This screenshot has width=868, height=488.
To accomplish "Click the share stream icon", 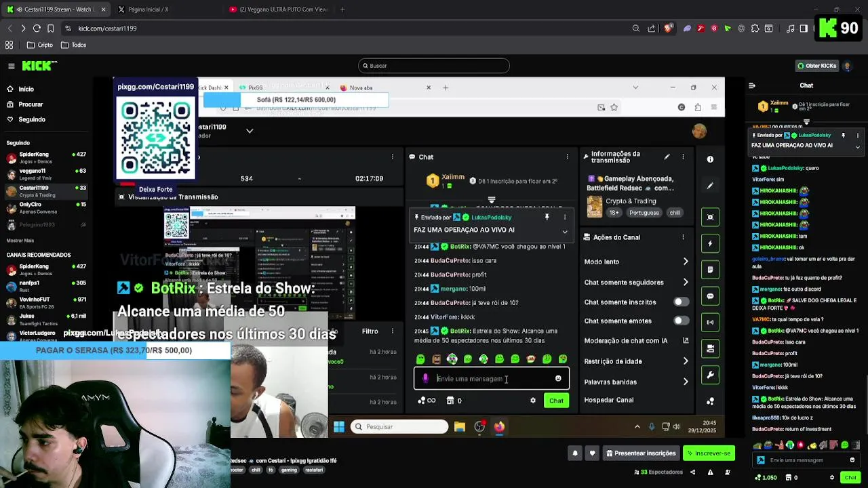I will (x=693, y=472).
